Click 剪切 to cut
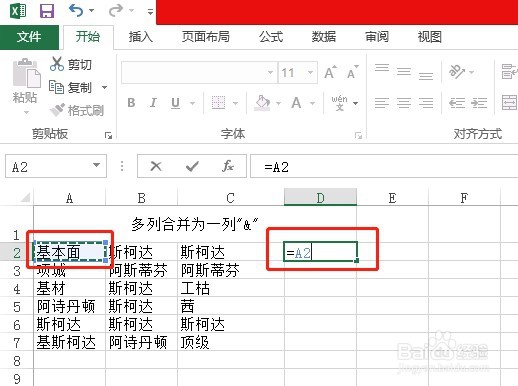Screen dimensions: 518x386 click(x=70, y=64)
